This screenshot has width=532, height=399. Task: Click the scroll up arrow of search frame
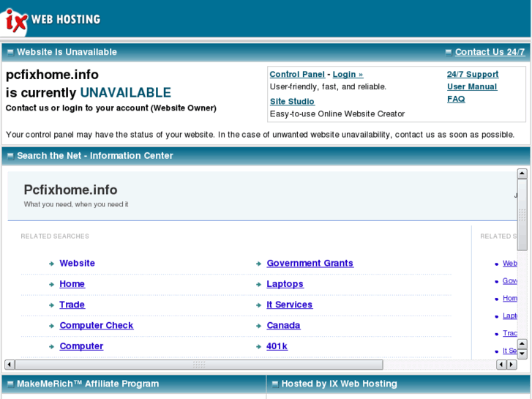(522, 174)
